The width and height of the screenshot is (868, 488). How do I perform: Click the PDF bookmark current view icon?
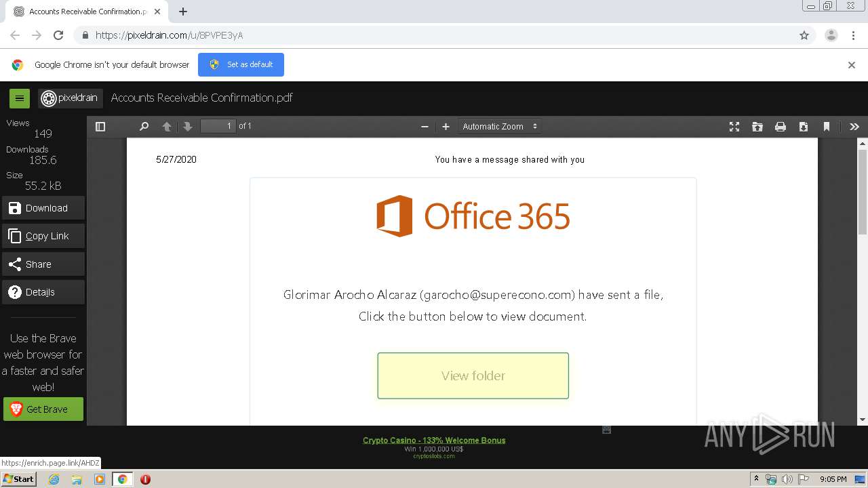[x=827, y=127]
